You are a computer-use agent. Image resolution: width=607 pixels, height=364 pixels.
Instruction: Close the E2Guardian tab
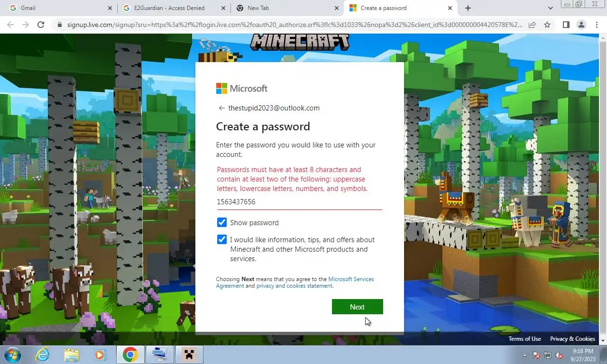point(223,8)
